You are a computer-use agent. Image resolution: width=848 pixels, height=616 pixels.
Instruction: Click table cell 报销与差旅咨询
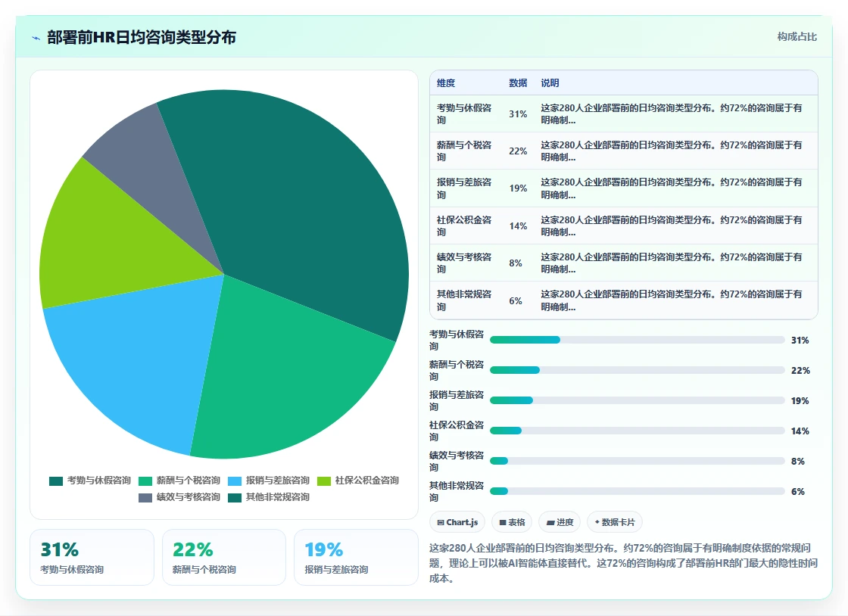464,188
